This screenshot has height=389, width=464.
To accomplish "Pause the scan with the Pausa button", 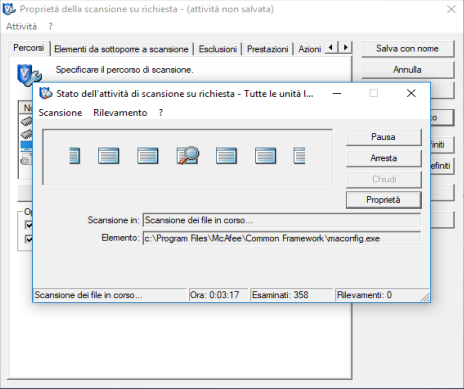I will [384, 137].
